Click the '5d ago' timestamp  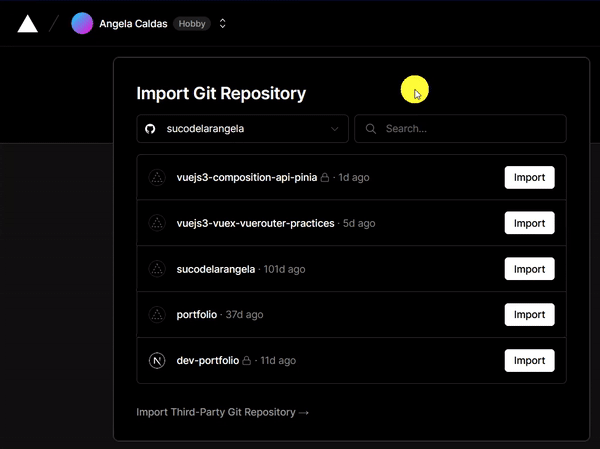[x=359, y=223]
